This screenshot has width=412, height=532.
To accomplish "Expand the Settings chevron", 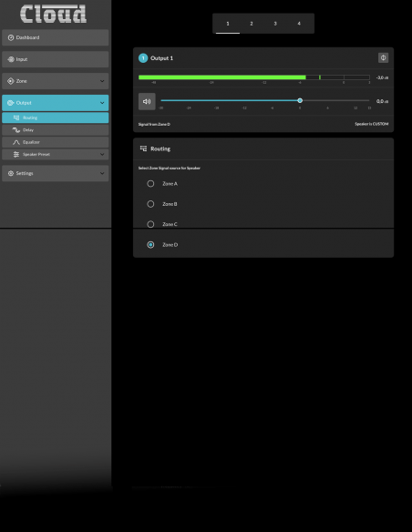I will pyautogui.click(x=102, y=173).
